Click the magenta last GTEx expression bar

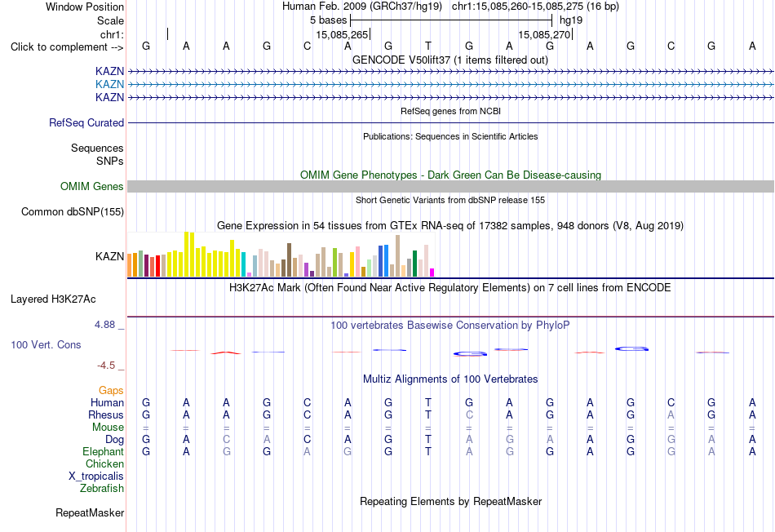point(432,273)
